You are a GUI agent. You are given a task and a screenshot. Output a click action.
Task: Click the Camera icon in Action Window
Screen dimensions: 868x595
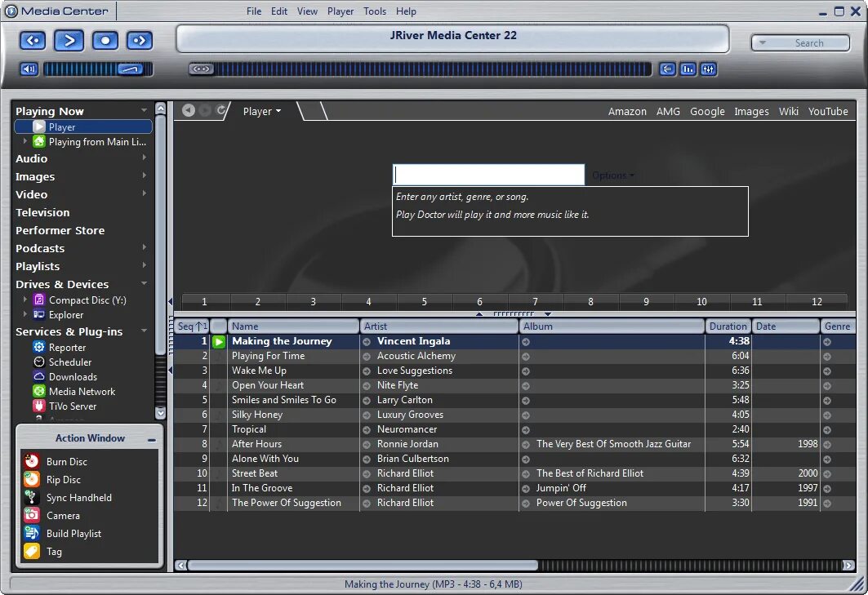[x=32, y=515]
